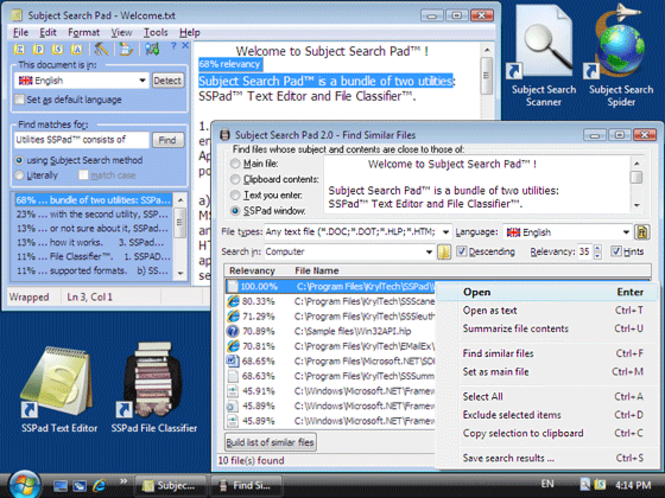Open the File menu

coord(20,32)
